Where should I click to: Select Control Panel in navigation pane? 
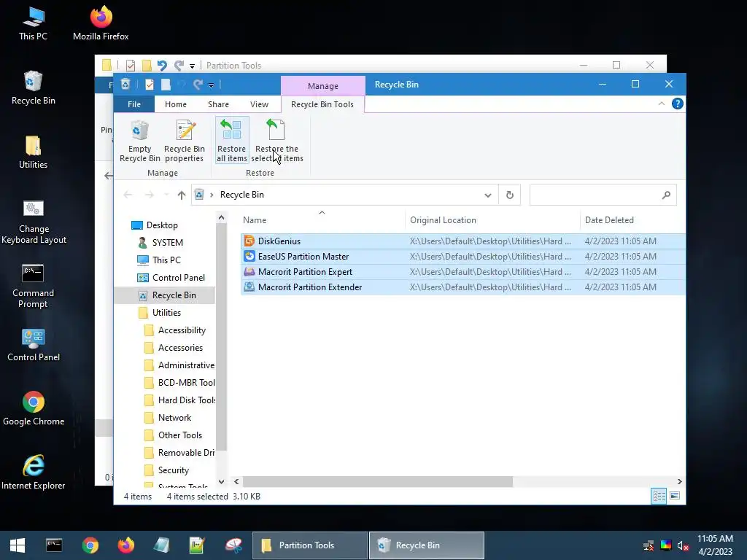pyautogui.click(x=178, y=278)
